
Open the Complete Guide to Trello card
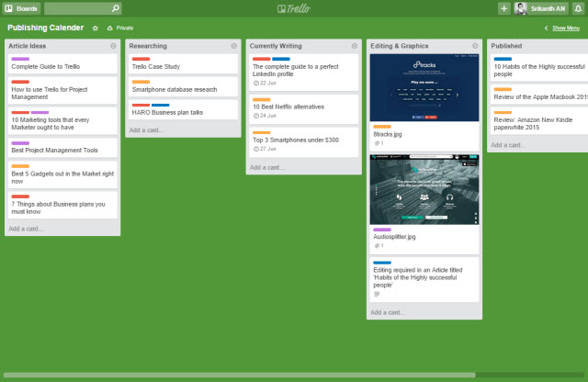point(62,63)
